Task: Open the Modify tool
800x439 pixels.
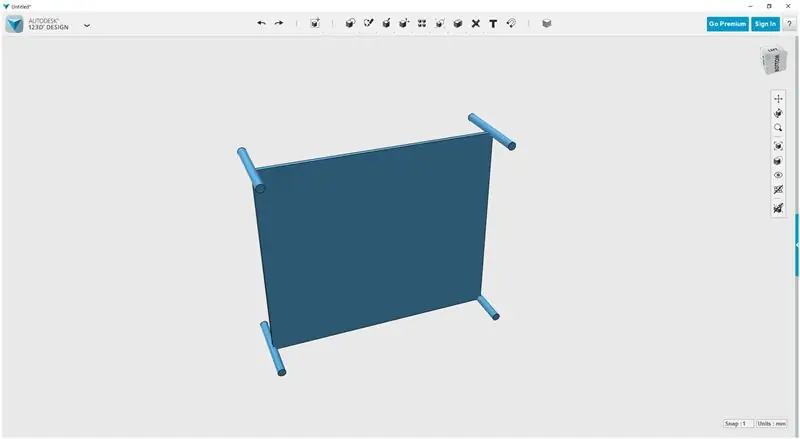Action: tap(404, 23)
